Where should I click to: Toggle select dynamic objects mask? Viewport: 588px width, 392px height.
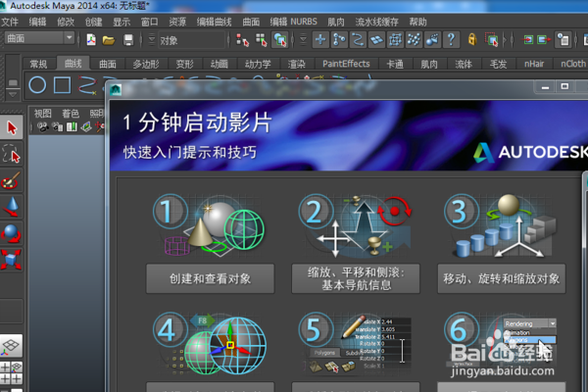coord(414,39)
